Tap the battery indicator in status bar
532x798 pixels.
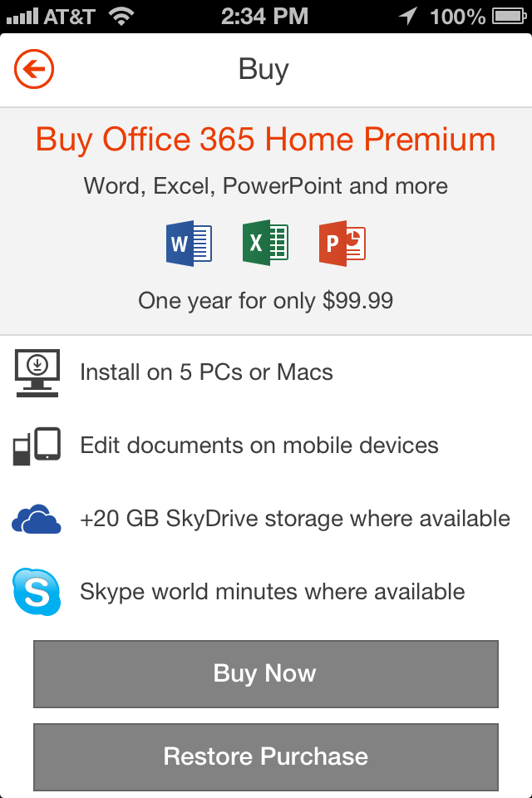click(x=509, y=17)
